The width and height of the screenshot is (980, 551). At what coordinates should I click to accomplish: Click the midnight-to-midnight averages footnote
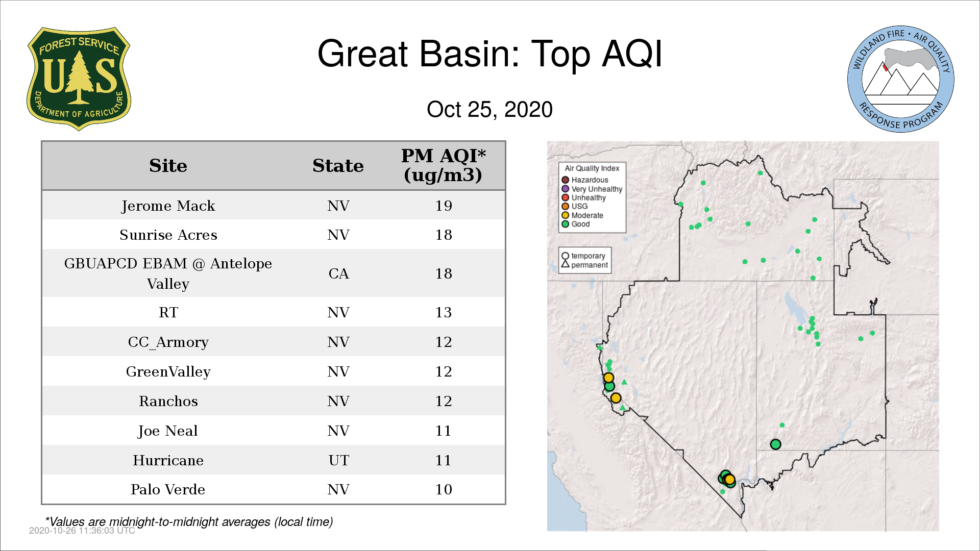click(189, 521)
